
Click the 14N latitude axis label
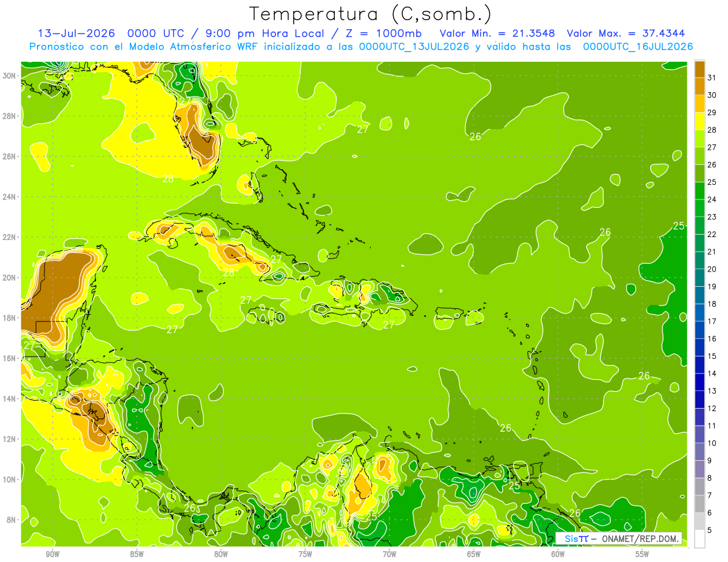tap(10, 399)
